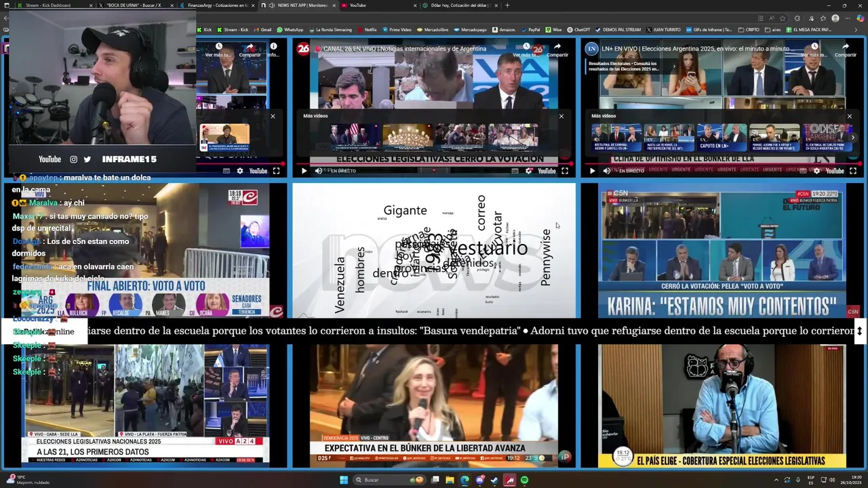Screen dimensions: 868x488
Task: Open Spotify from taskbar
Action: pyautogui.click(x=525, y=480)
